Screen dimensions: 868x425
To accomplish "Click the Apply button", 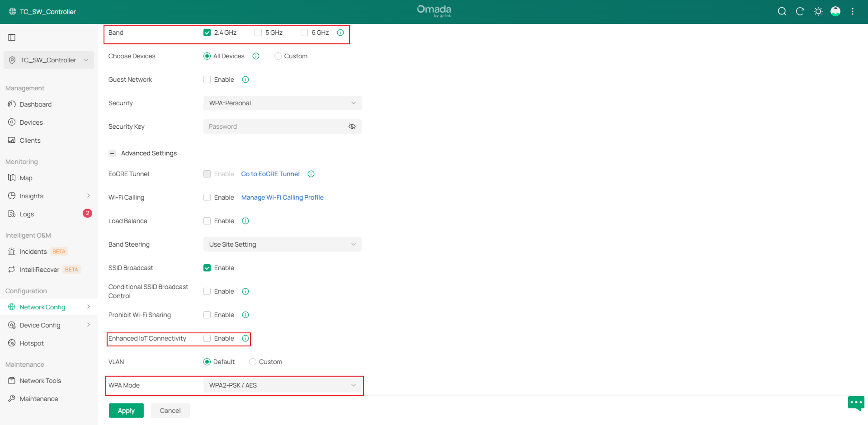I will click(126, 411).
